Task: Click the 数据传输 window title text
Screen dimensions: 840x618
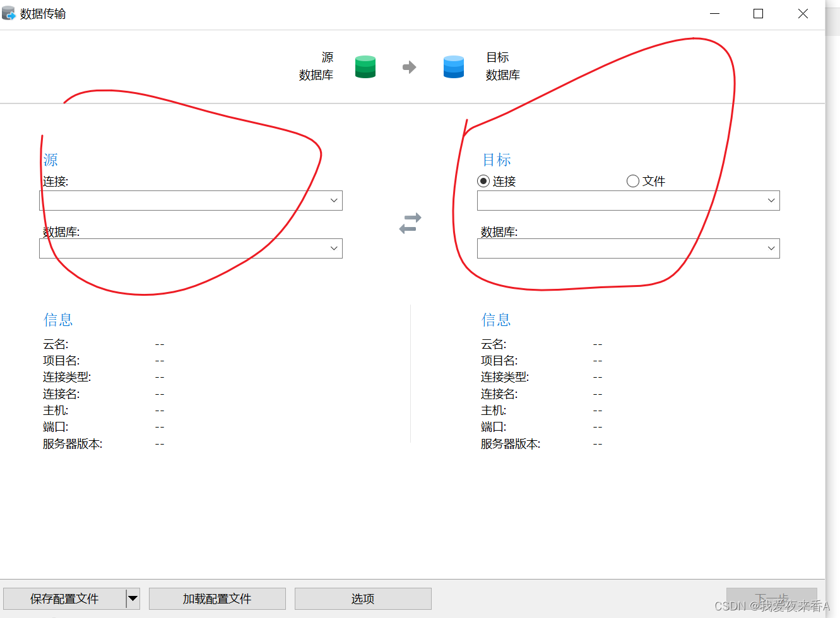Action: coord(43,14)
